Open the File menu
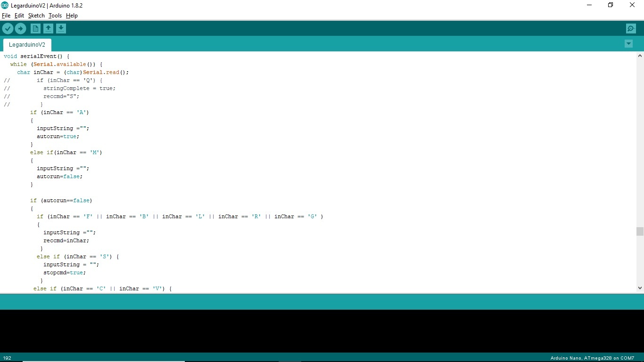Screen dimensions: 644x362 tap(6, 16)
